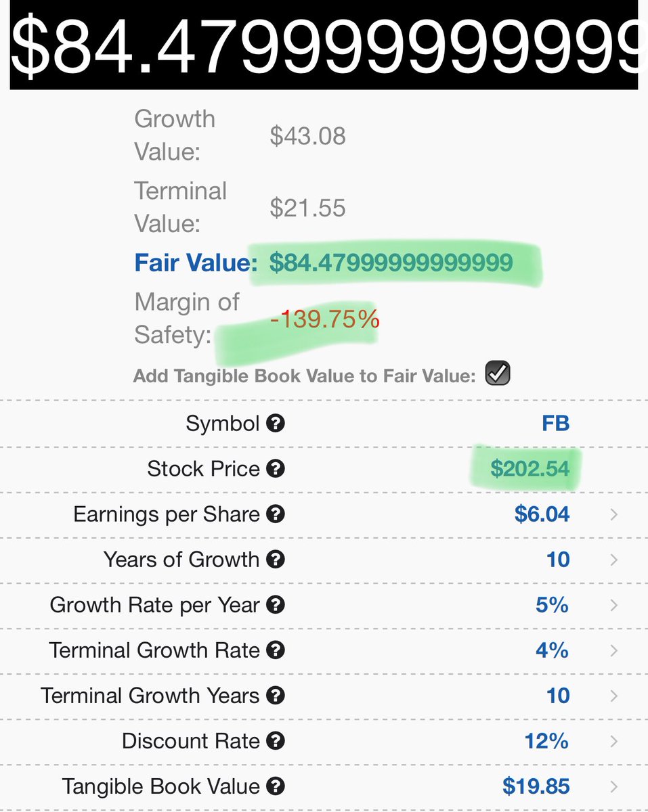This screenshot has height=812, width=648.
Task: Click the $202.54 stock price value
Action: (530, 469)
